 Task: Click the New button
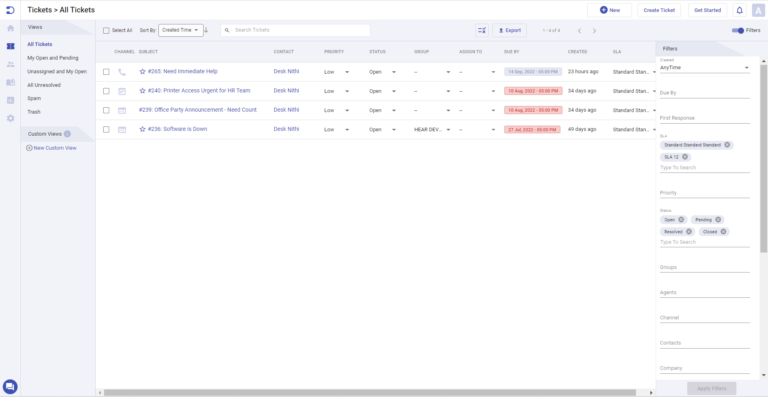[609, 10]
